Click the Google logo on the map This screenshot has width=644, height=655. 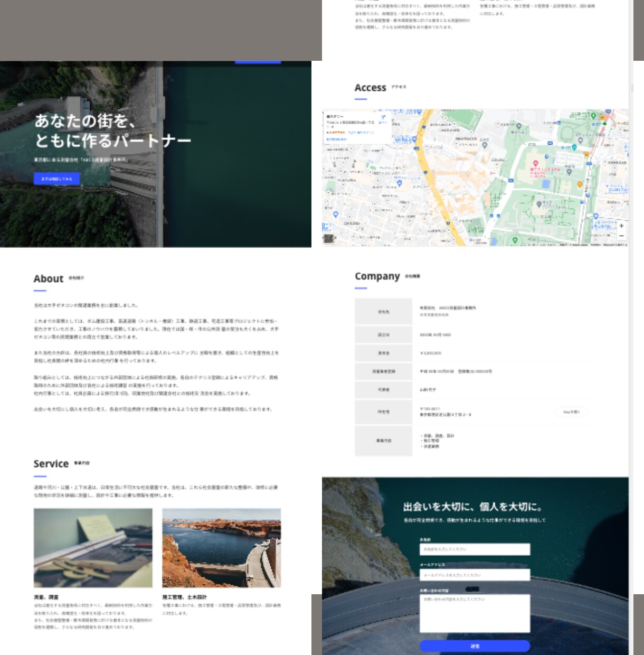tap(476, 240)
